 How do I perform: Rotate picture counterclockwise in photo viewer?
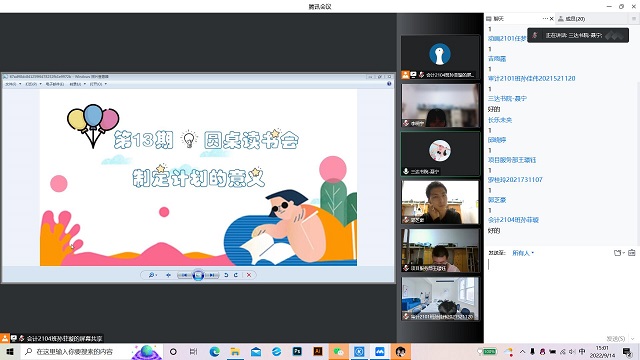point(226,275)
